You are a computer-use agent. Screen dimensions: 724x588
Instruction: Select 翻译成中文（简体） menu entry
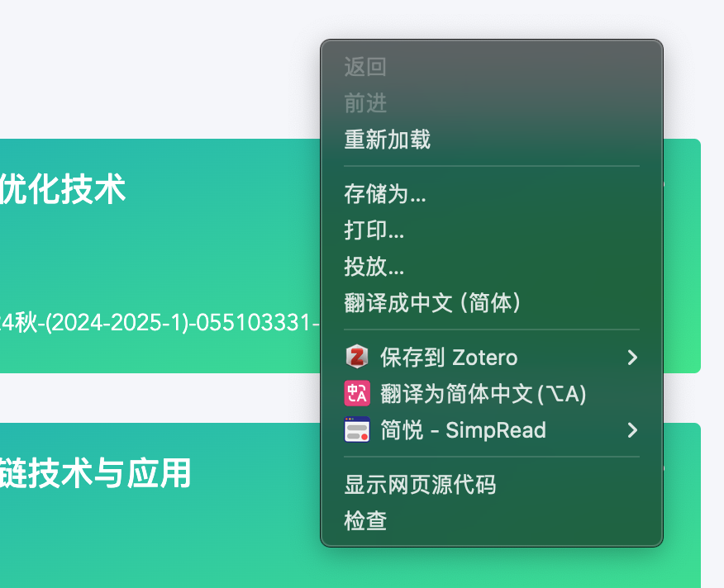pyautogui.click(x=491, y=303)
